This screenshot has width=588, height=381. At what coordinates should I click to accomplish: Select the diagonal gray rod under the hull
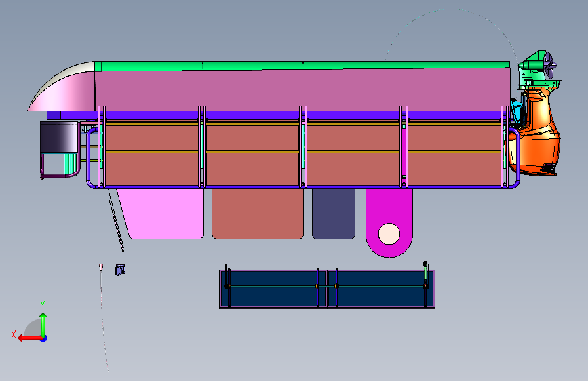(116, 220)
